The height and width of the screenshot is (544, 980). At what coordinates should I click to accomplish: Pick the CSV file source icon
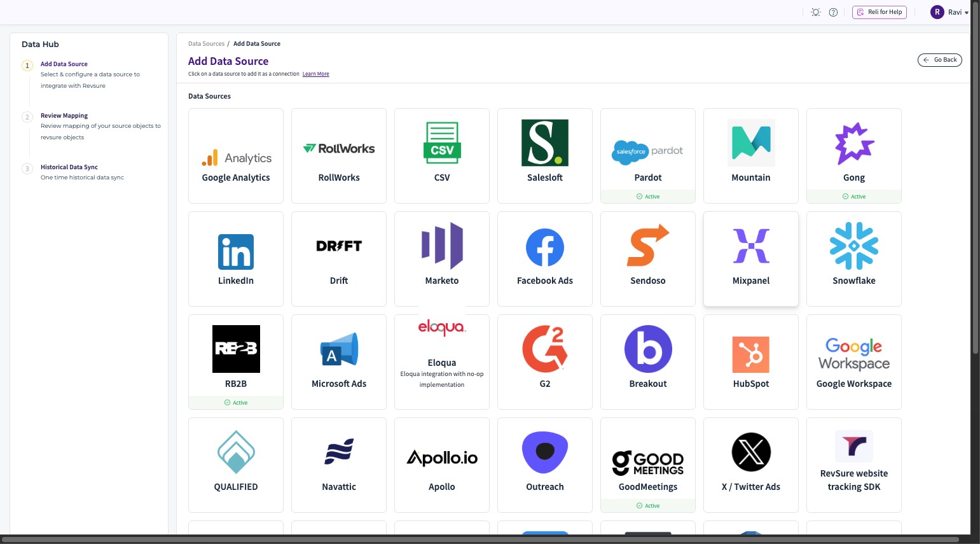[442, 143]
